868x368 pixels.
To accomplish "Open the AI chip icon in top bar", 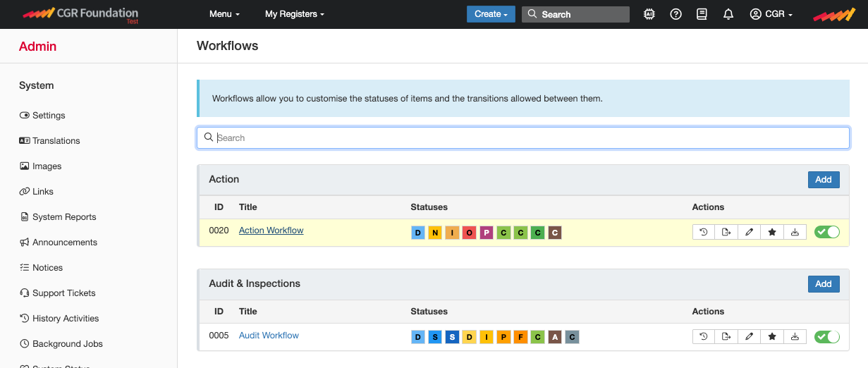I will tap(649, 14).
